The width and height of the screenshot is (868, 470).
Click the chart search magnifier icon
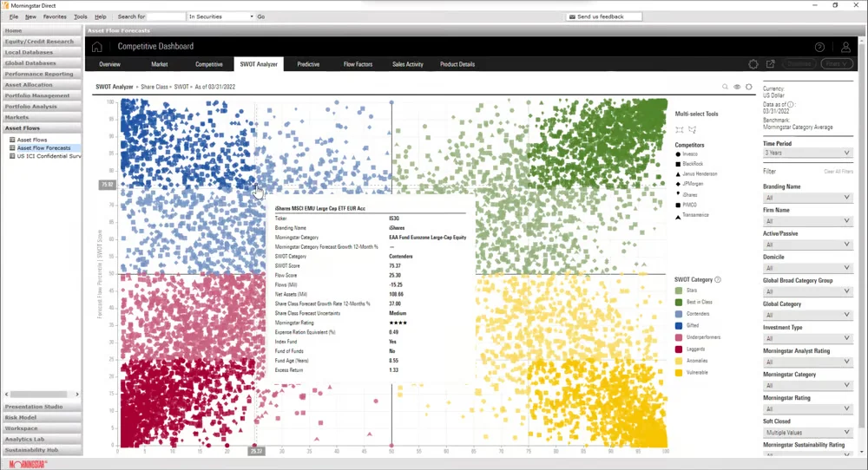(725, 87)
